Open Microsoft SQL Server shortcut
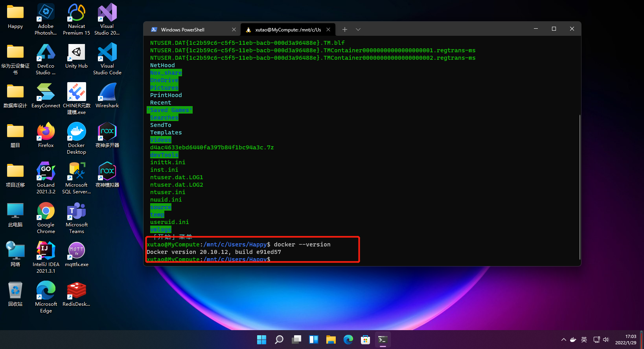 76,178
